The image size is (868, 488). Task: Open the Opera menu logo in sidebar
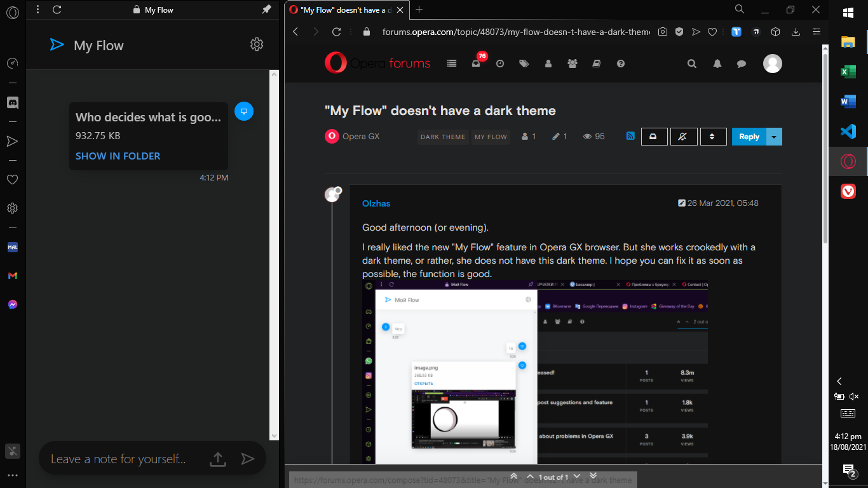12,11
